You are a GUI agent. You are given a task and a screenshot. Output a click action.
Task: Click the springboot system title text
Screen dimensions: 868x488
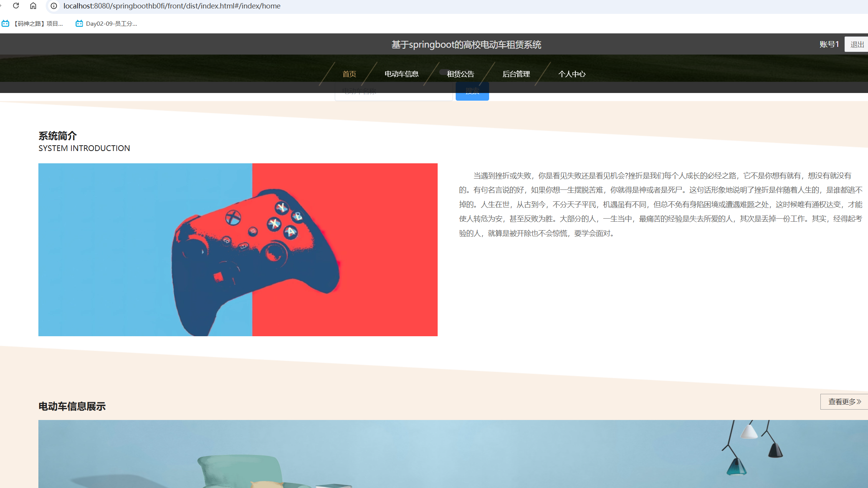466,45
